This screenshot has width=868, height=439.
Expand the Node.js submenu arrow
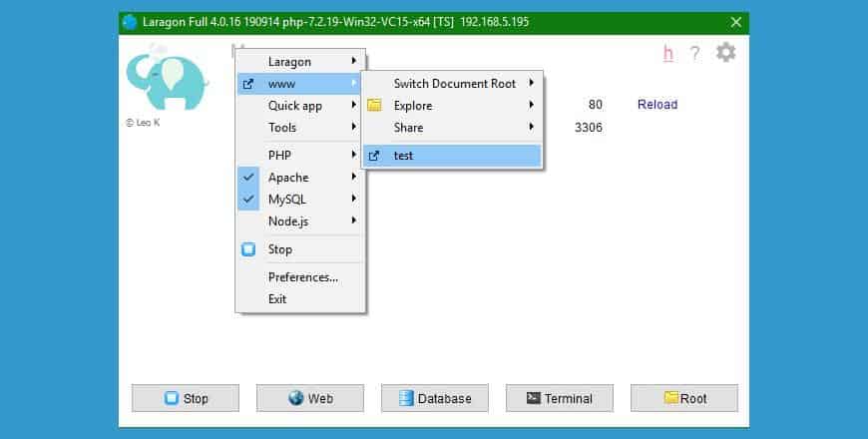[354, 220]
